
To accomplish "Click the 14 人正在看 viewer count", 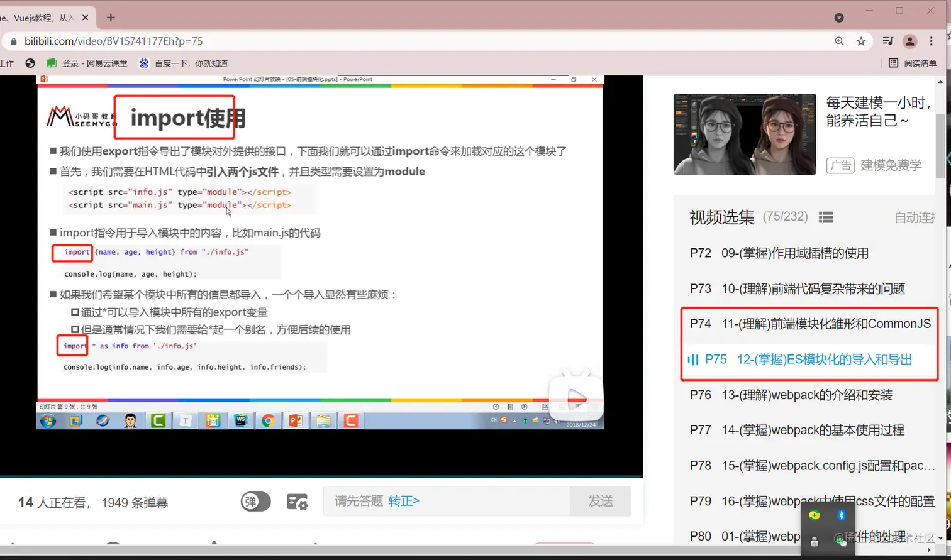I will pyautogui.click(x=53, y=502).
